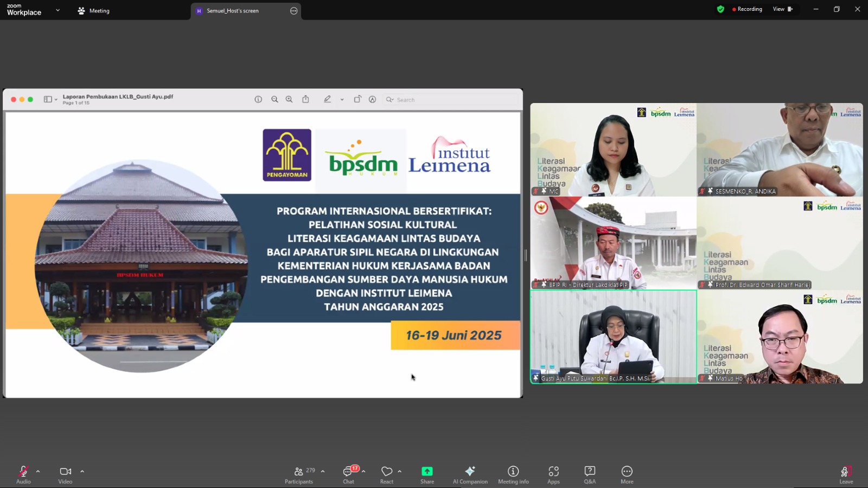Click the encryption shield icon
Viewport: 868px width, 488px height.
720,9
